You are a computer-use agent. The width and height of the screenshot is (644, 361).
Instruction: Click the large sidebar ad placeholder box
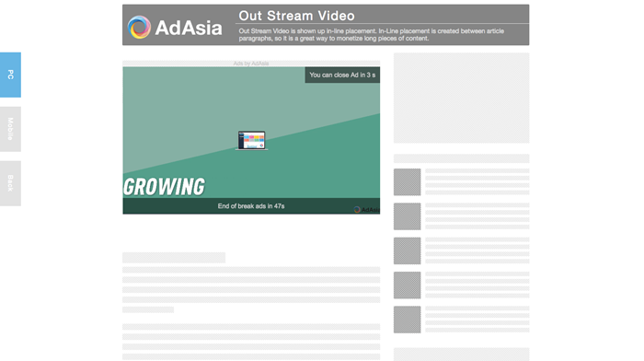[461, 98]
